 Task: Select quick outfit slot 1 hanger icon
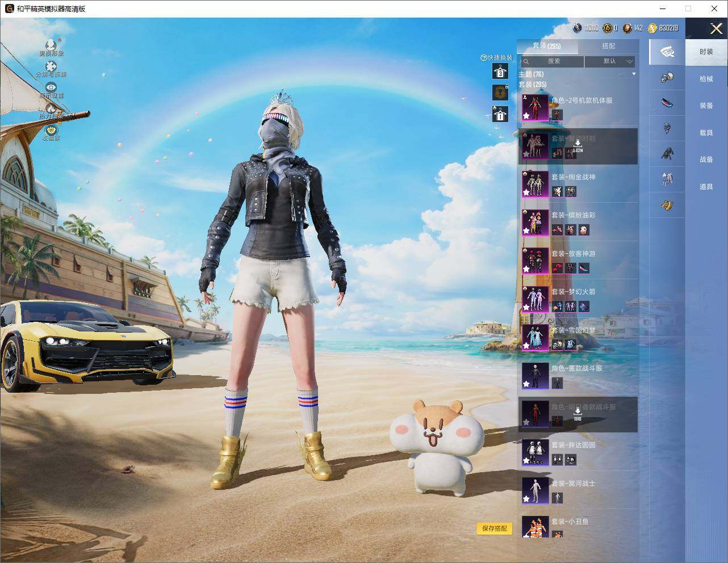[500, 114]
